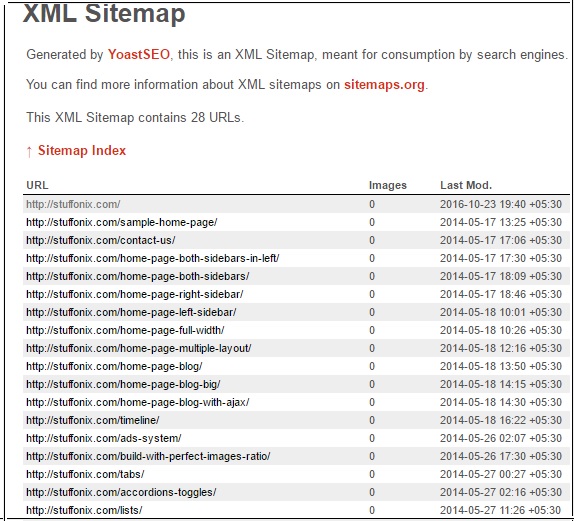Select date 2014-05-17 13:25 +05:30
Viewport: 574px width, 521px height.
click(x=501, y=222)
